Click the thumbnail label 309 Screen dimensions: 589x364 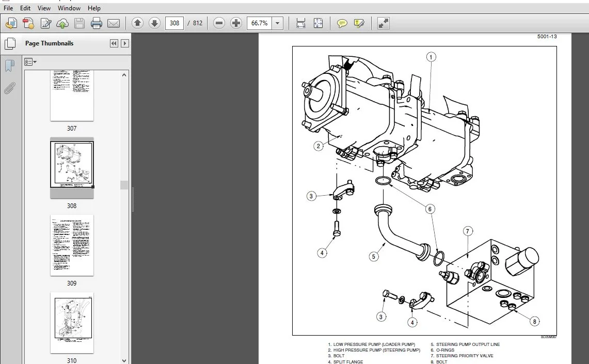point(72,283)
